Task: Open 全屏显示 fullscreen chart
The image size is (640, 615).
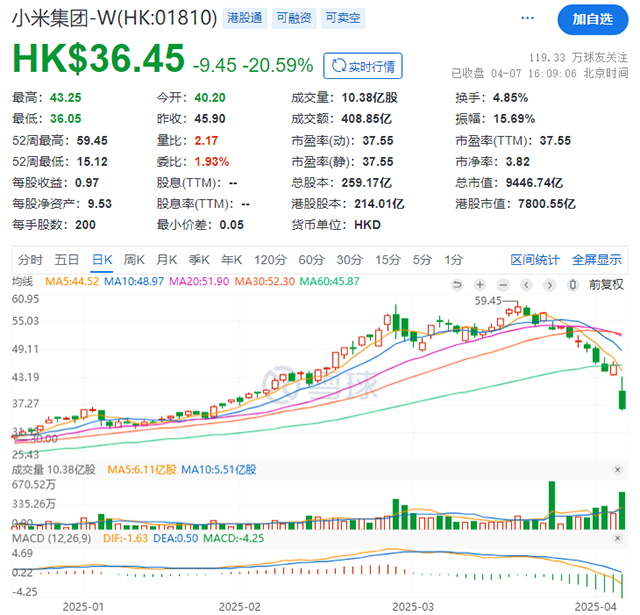Action: [597, 260]
